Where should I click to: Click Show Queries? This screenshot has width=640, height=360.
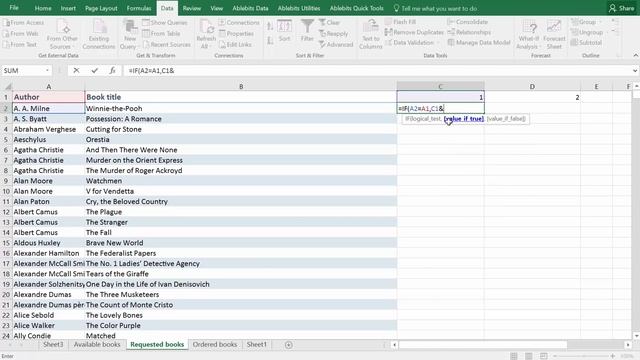165,23
